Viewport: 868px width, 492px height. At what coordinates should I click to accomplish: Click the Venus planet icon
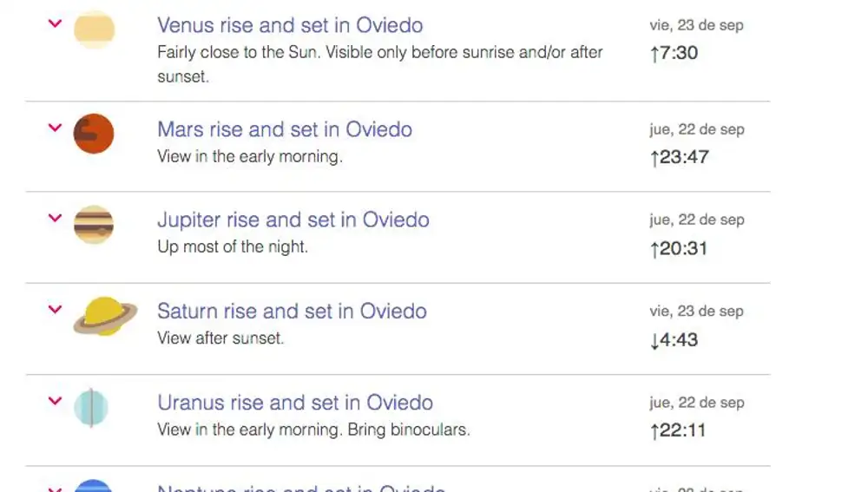(94, 30)
